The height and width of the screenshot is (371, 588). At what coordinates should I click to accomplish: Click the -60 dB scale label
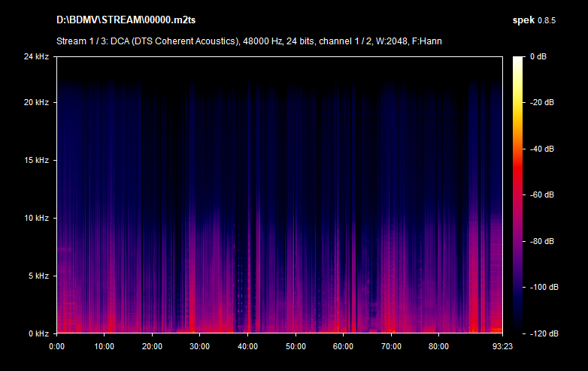click(543, 195)
